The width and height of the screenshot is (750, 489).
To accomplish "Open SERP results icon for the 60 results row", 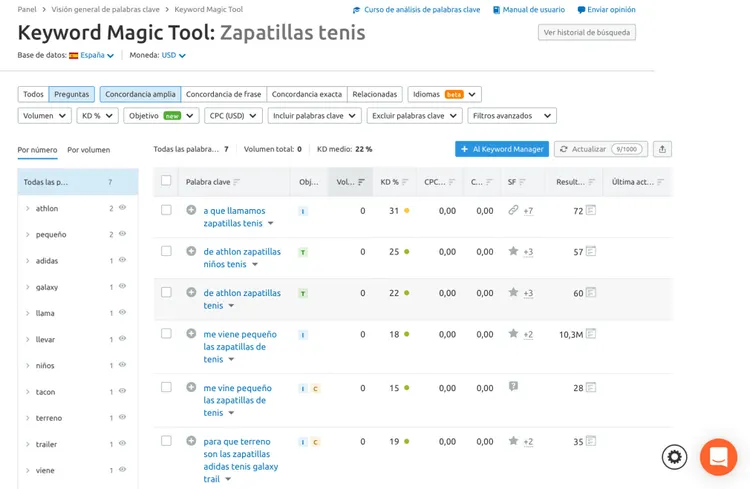I will tap(591, 292).
